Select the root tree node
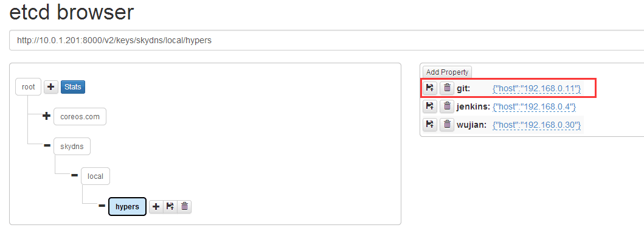This screenshot has width=644, height=233. tap(29, 87)
